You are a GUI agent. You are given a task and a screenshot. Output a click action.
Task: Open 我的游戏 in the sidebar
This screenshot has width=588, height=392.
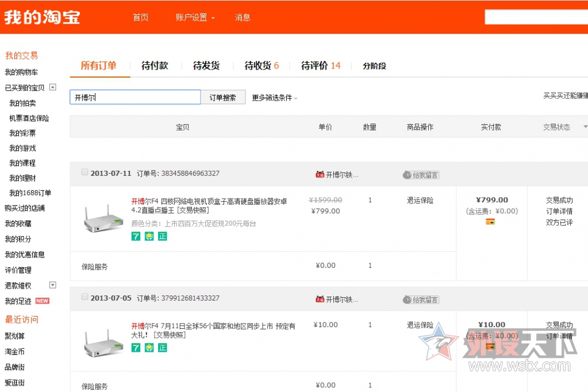point(22,148)
